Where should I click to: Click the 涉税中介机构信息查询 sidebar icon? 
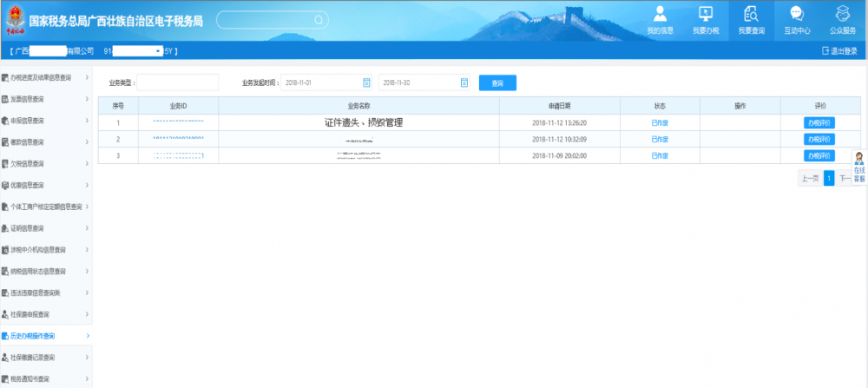click(5, 250)
